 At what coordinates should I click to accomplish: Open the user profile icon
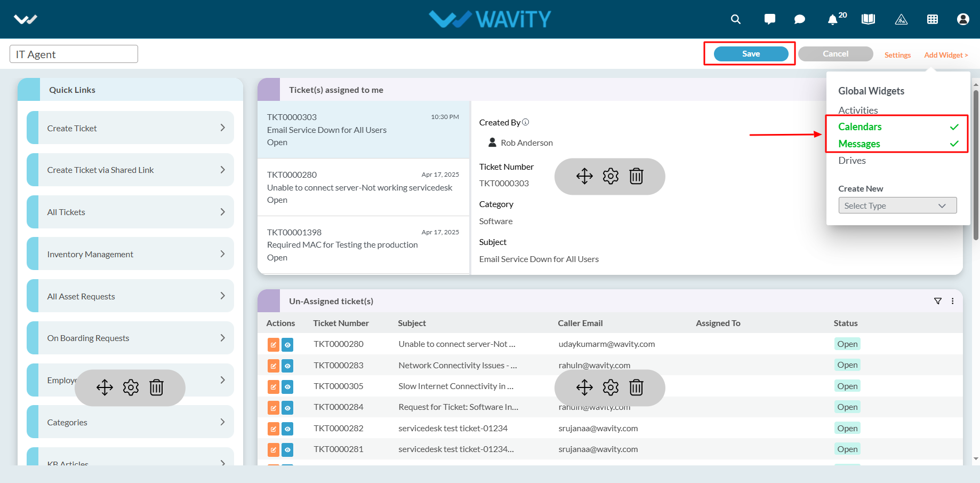[x=963, y=19]
